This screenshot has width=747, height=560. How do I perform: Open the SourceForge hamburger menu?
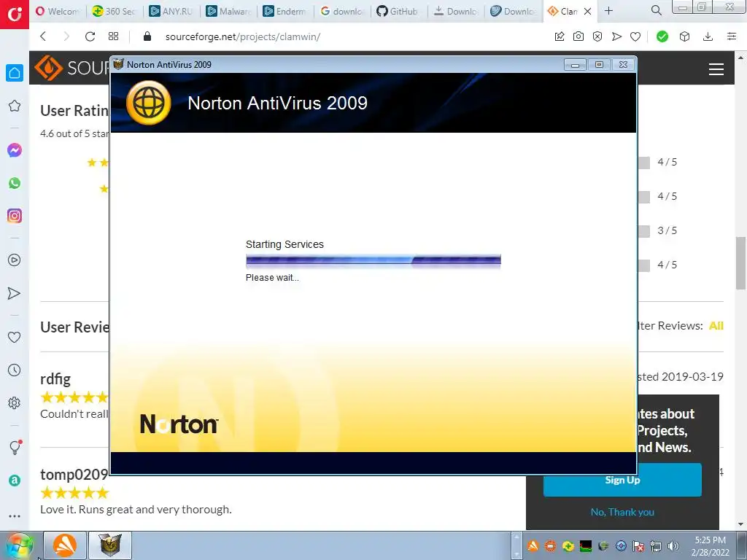click(x=716, y=69)
